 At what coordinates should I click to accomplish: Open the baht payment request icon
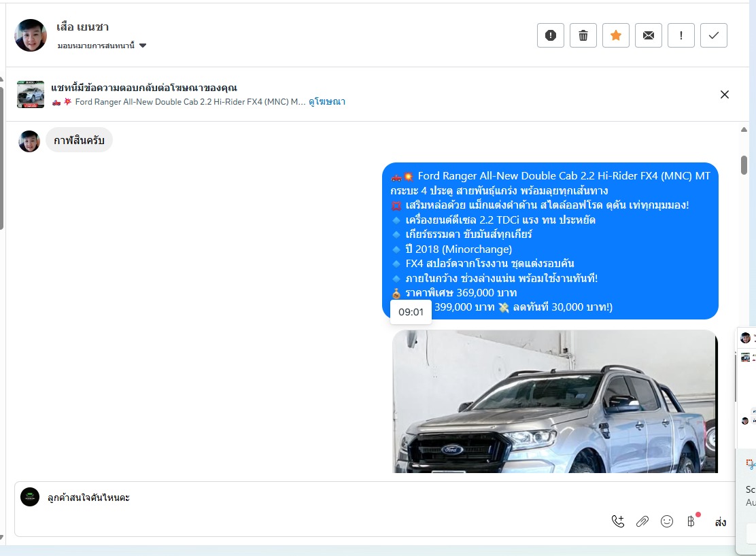click(x=691, y=521)
